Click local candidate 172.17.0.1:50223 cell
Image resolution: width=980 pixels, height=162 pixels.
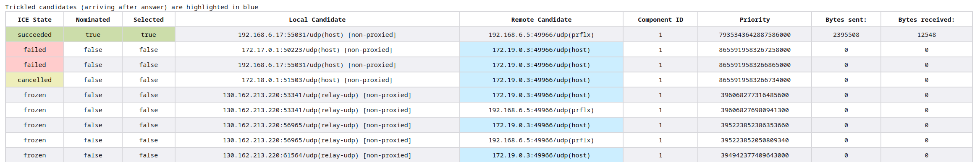tap(317, 50)
